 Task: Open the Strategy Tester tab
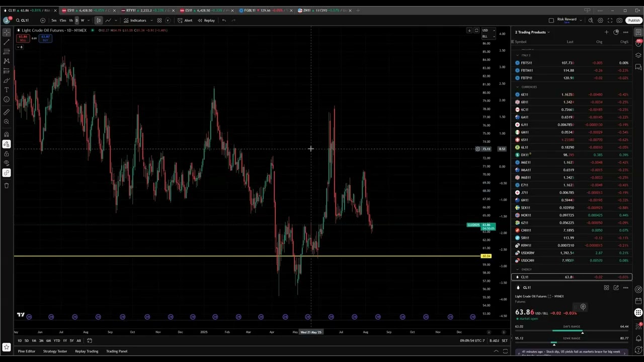point(55,351)
